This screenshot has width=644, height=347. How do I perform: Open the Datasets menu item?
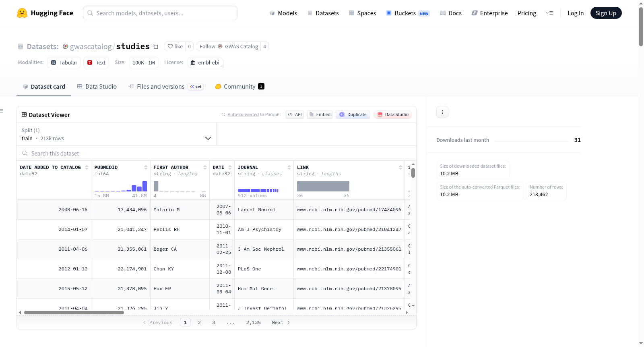point(323,13)
